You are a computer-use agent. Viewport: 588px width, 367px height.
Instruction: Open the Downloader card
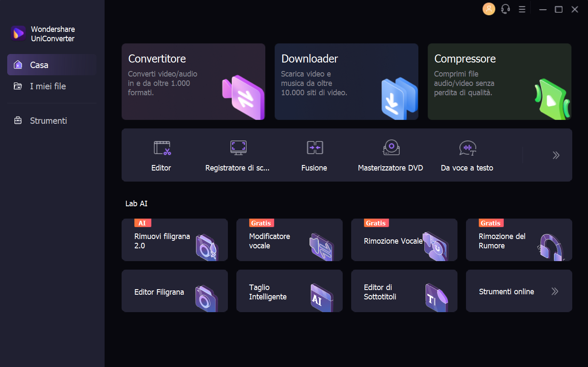pos(347,82)
